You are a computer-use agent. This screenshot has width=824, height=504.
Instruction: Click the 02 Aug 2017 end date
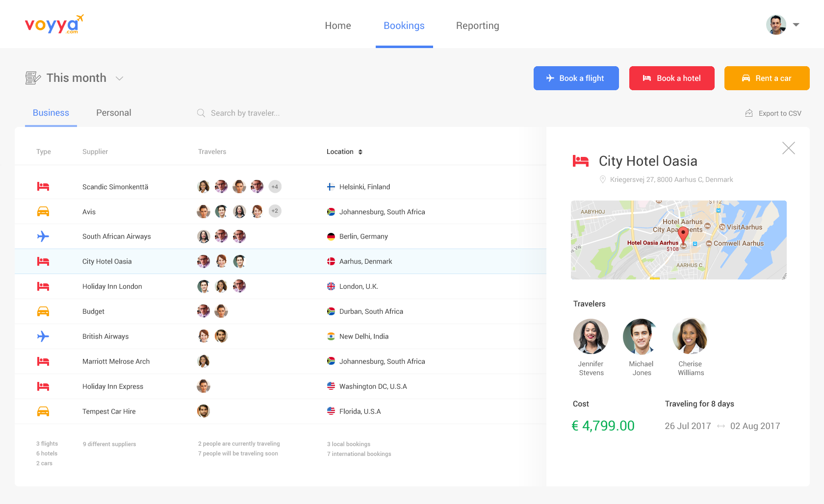coord(755,426)
